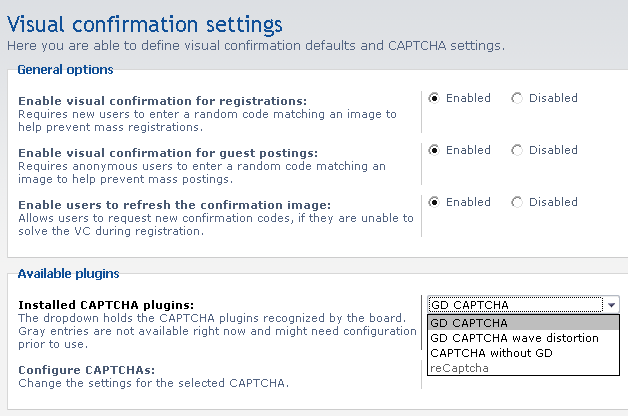
Task: Choose Disabled for guest postings confirmation
Action: (517, 150)
